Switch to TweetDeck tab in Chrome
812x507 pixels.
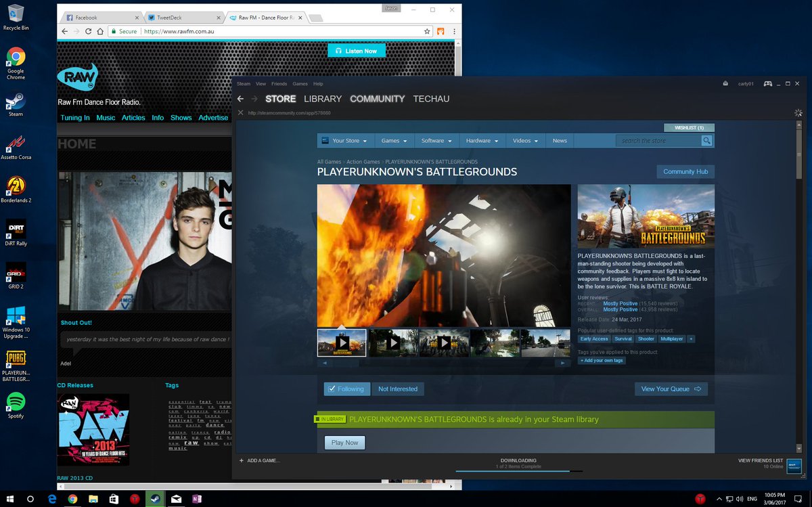(x=183, y=18)
